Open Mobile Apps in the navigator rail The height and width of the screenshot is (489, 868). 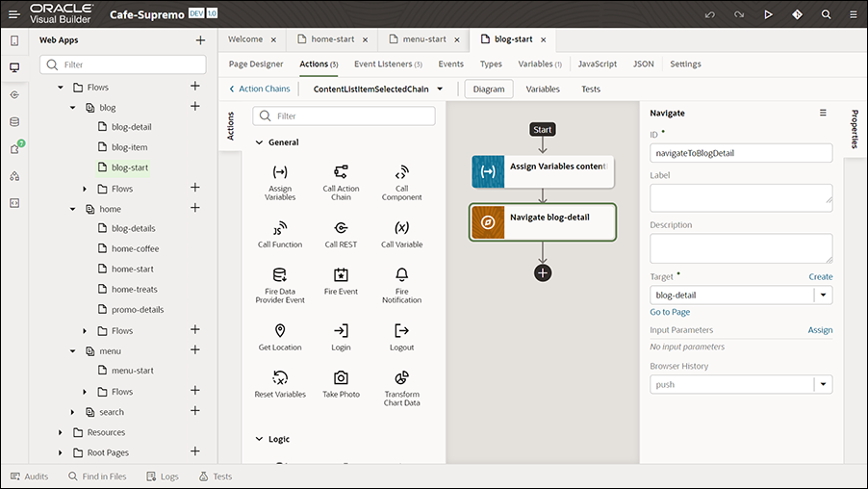tap(15, 40)
